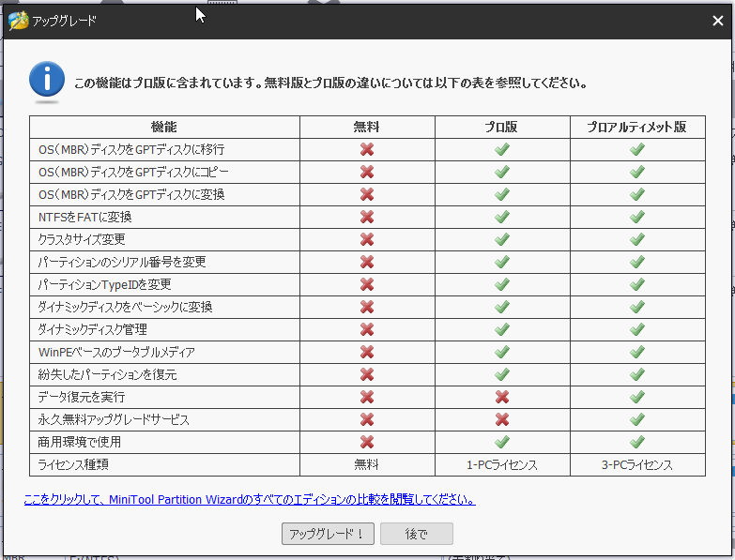Click the 紛失したパーティションを復元 feature row label

coord(107,374)
